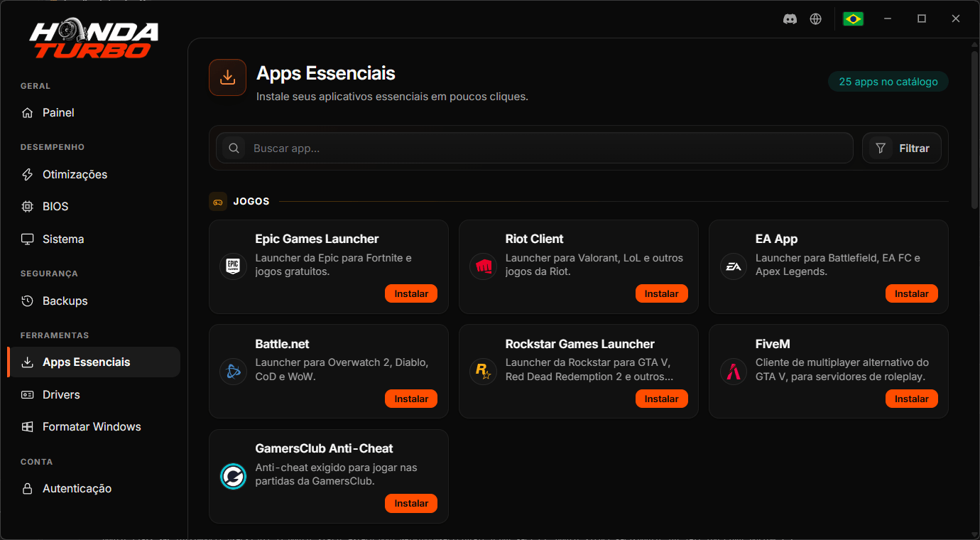Select the Apps Essenciais sidebar item

(94, 362)
